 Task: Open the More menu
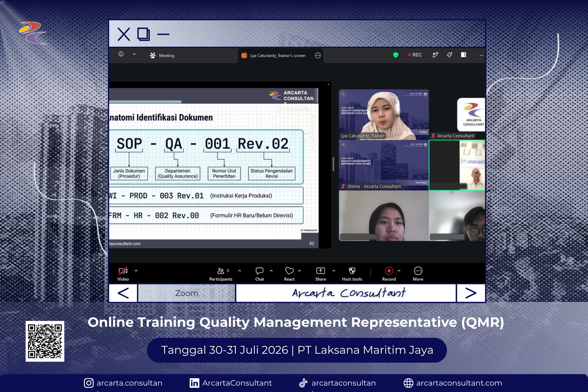[418, 274]
